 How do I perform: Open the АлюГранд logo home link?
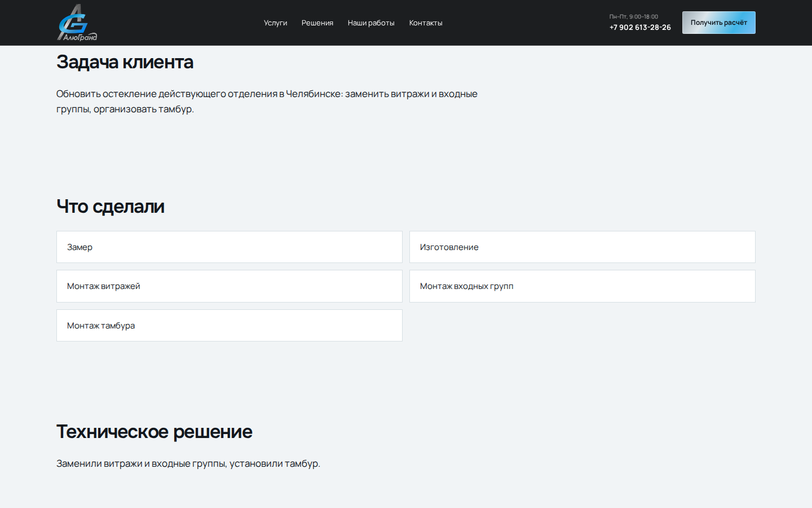[x=77, y=23]
